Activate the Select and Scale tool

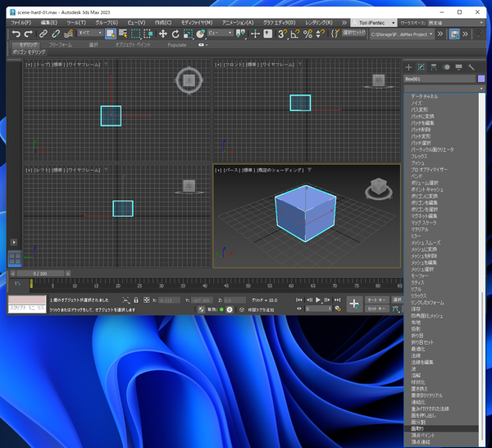pyautogui.click(x=188, y=34)
